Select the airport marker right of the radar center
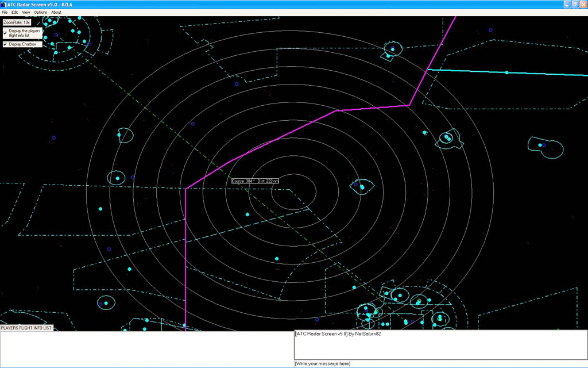Screen dimensions: 588x368 pyautogui.click(x=362, y=186)
